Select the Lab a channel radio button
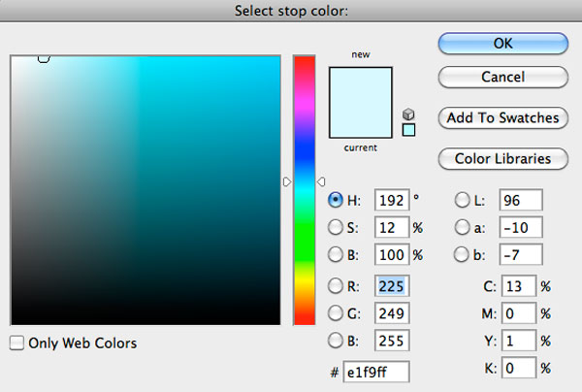Image resolution: width=582 pixels, height=392 pixels. pos(462,228)
